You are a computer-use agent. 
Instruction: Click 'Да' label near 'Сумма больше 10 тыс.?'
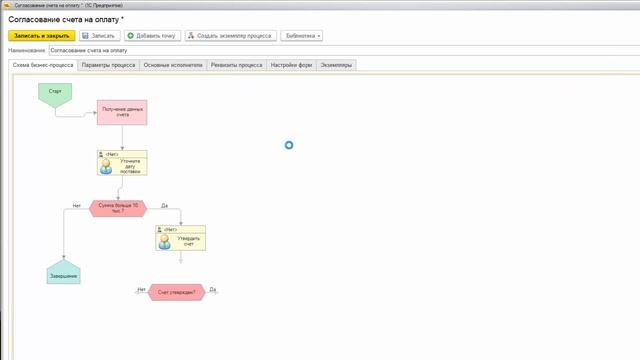(164, 206)
